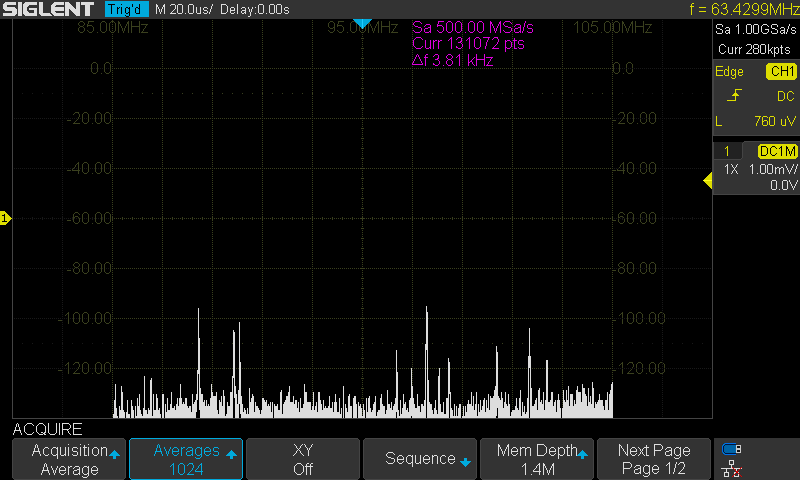Select the CH1 trigger source badge
Screen dimensions: 800x480
point(781,71)
